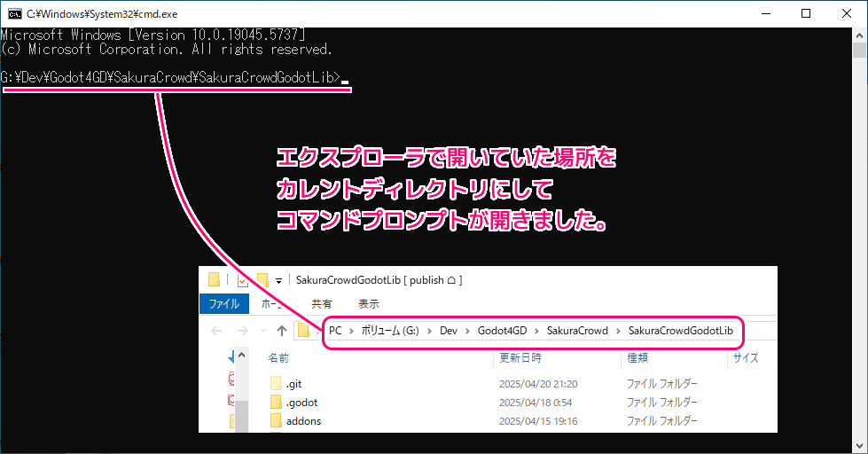Sort by the 更新日時 column header

[x=520, y=357]
